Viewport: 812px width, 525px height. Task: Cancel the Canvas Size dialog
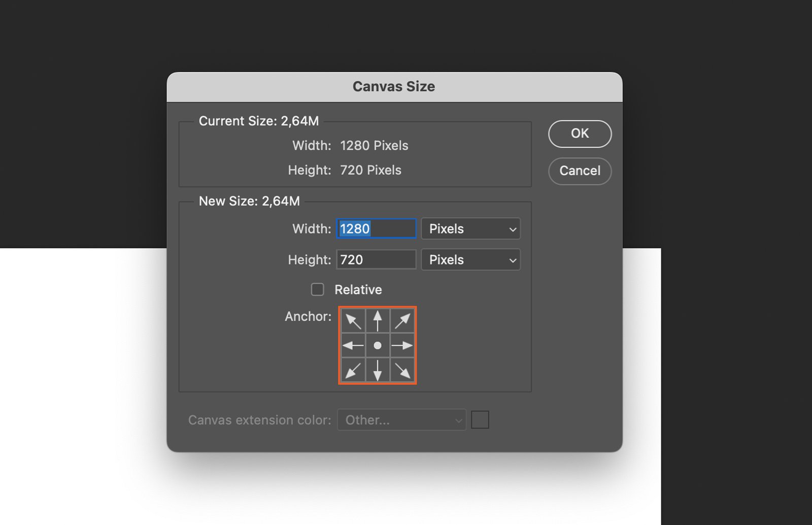(580, 171)
